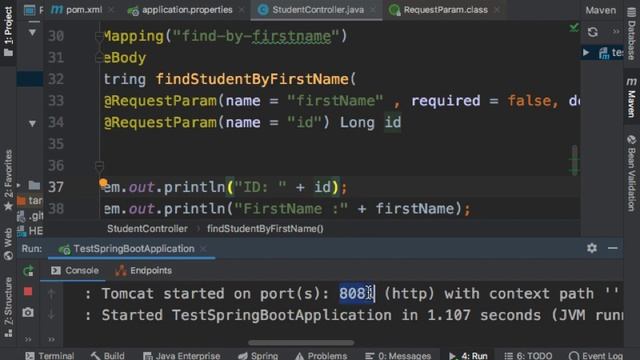
Task: Open the Favorites tool window
Action: [8, 180]
